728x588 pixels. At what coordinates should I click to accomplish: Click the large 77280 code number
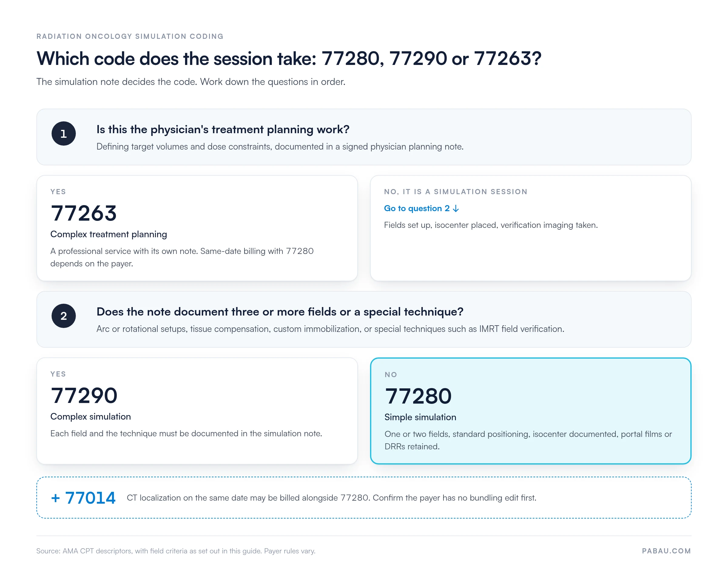[x=418, y=396]
